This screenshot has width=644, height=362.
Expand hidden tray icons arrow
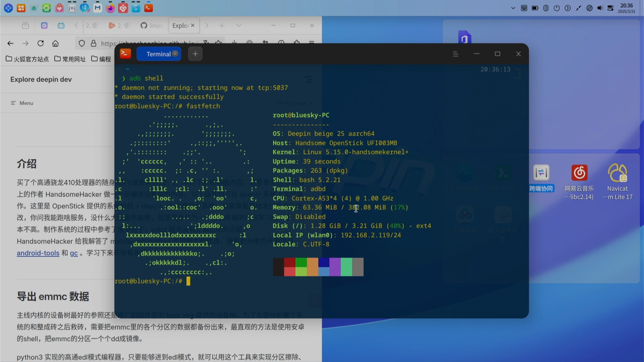(513, 8)
